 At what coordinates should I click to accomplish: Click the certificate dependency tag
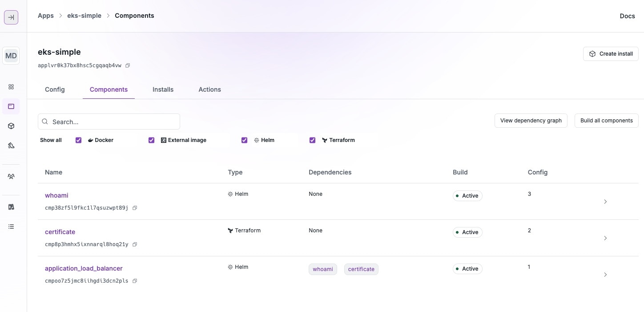coord(361,269)
